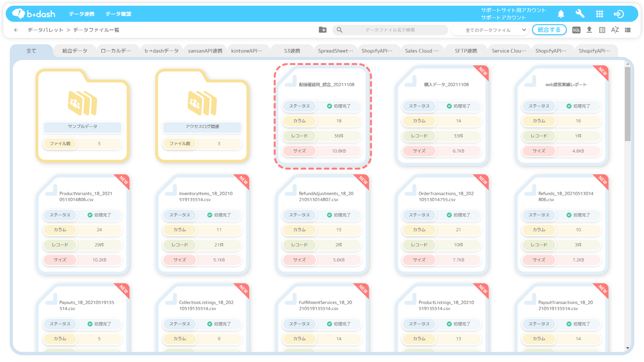Open the SQL editor icon

click(576, 30)
